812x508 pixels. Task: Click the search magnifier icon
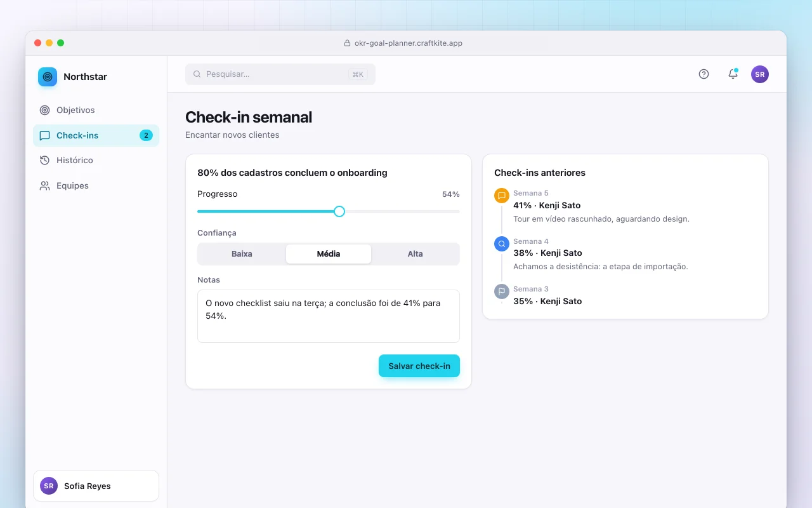(x=197, y=74)
